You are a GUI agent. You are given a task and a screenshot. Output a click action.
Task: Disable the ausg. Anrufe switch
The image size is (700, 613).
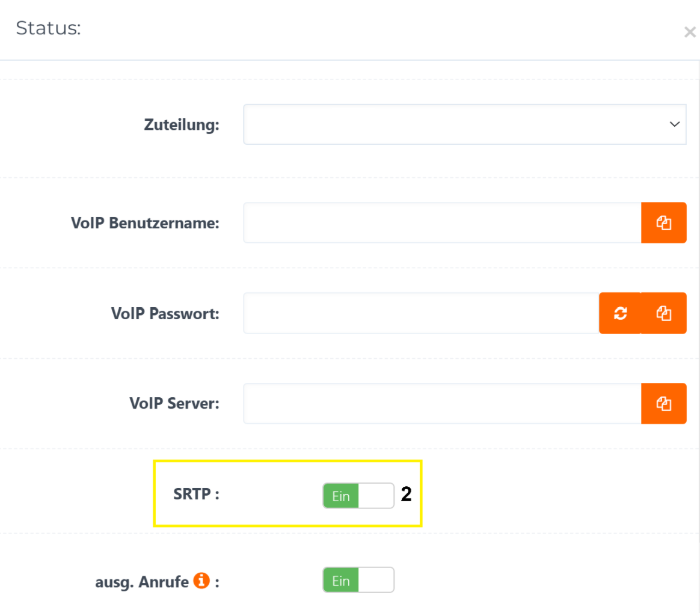point(358,580)
